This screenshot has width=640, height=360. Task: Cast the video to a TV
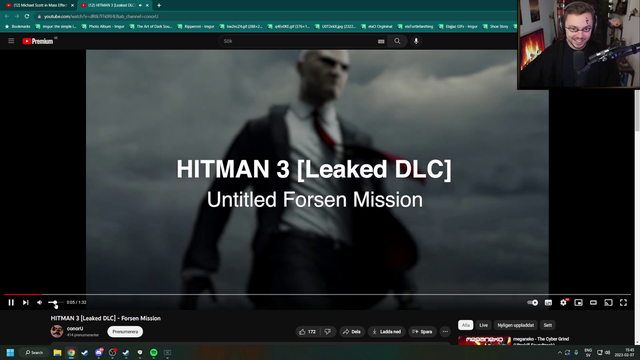pos(608,302)
